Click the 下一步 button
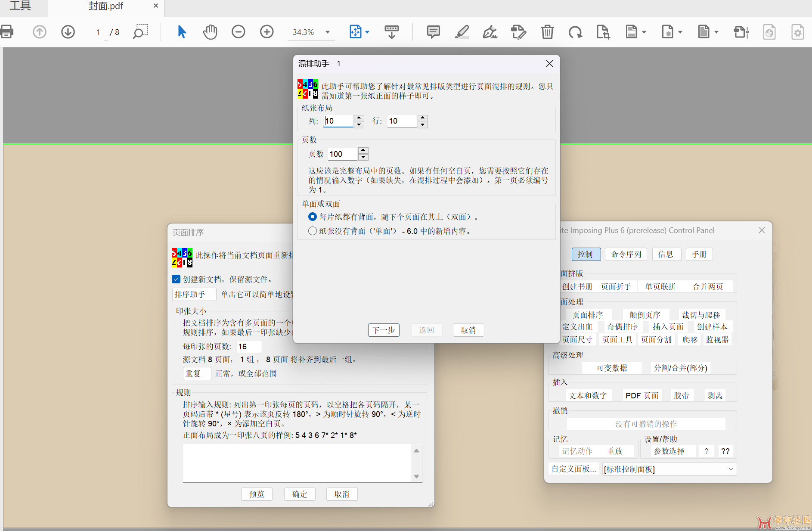The image size is (812, 531). (384, 330)
